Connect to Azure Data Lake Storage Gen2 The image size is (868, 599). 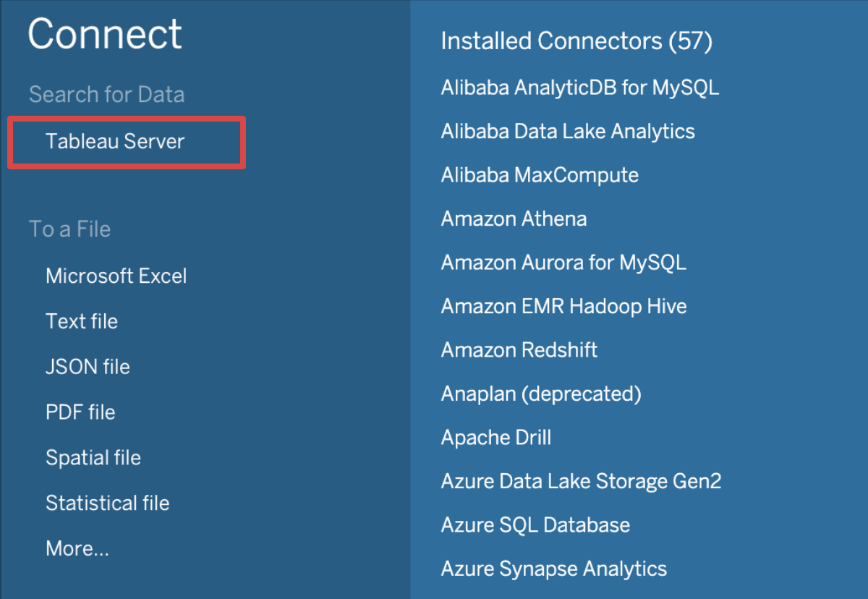[x=581, y=481]
